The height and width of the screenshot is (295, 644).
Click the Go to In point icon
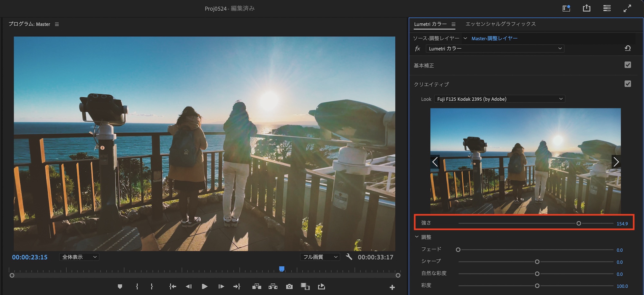[173, 286]
